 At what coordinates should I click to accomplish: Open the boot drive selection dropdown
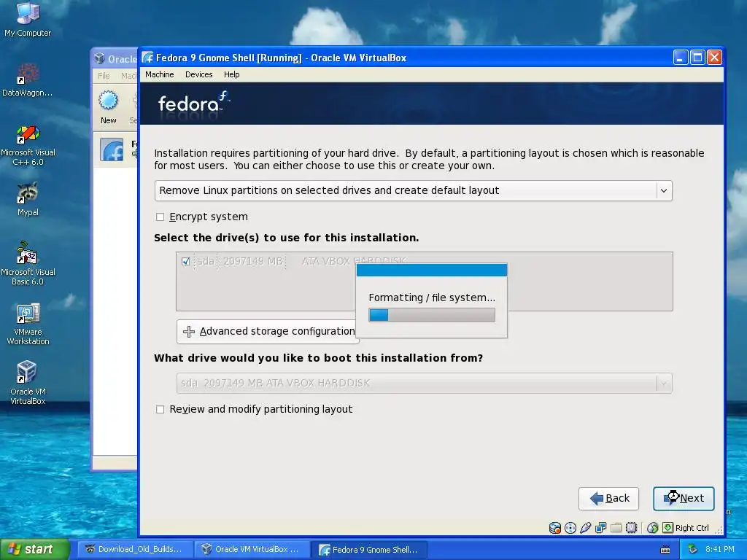424,383
